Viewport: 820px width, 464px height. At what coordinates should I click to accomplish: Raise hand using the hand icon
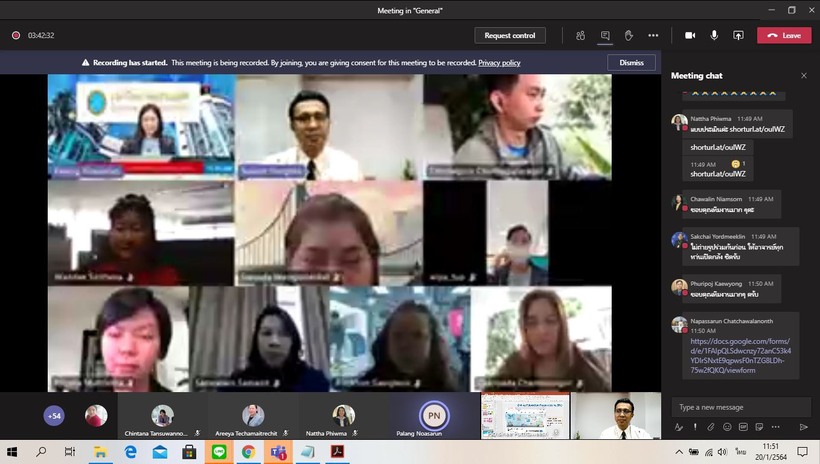629,36
